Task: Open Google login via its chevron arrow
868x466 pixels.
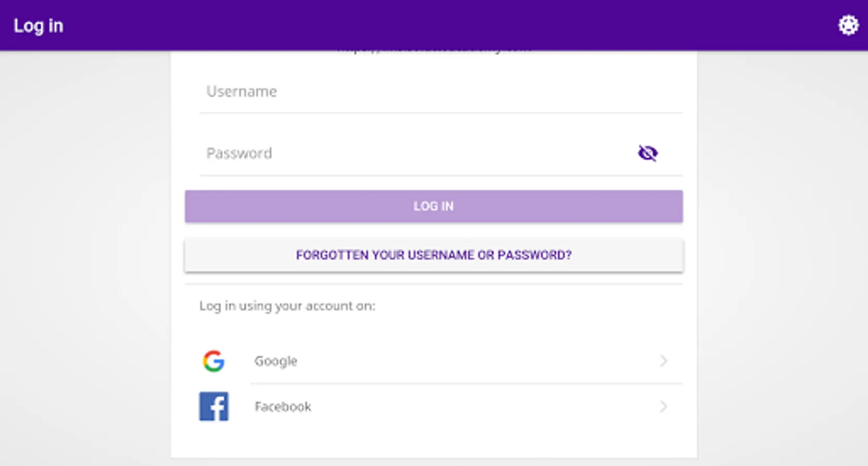Action: pos(663,361)
